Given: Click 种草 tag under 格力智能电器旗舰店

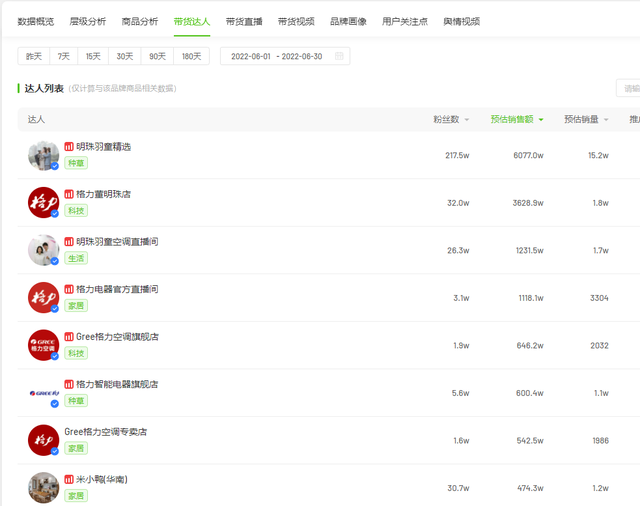Looking at the screenshot, I should coord(76,401).
